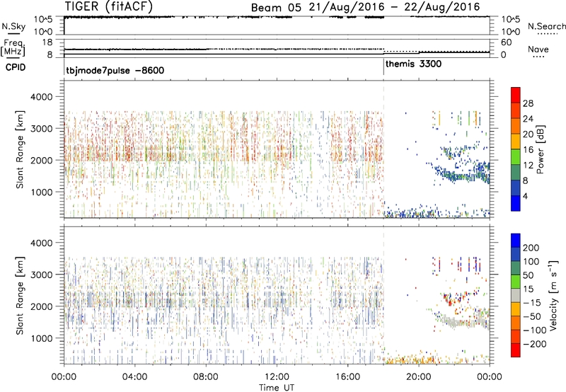Click the solid line sample under N.Sky
The image size is (566, 392).
13,34
